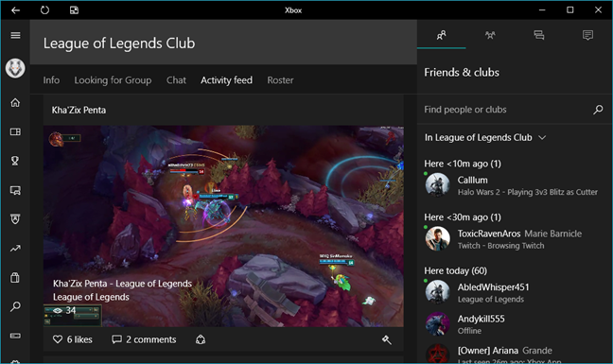
Task: Select the Activity feed tab
Action: click(226, 80)
